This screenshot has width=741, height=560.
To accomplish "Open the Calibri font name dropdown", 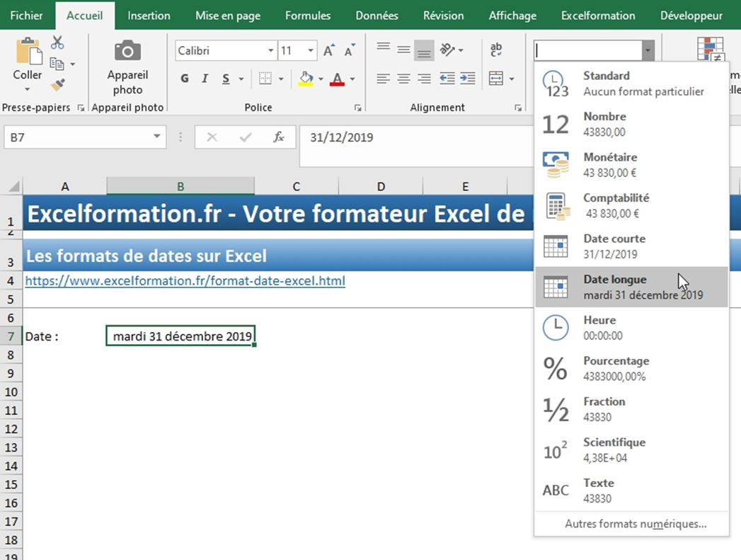I will 271,50.
